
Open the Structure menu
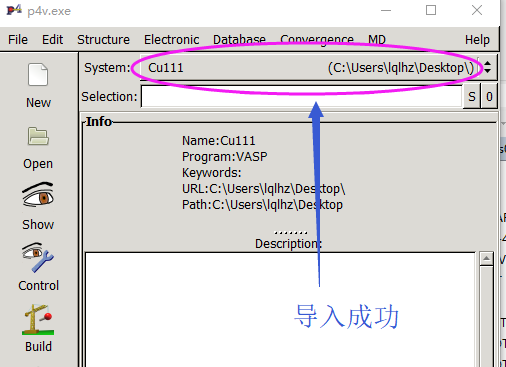103,40
